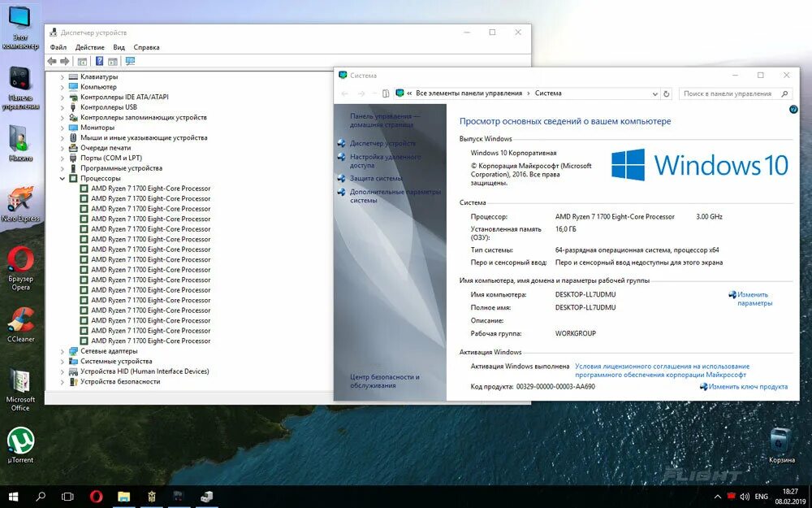Open Справка menu in Device Manager
Viewport: 812px width, 508px height.
tap(146, 47)
